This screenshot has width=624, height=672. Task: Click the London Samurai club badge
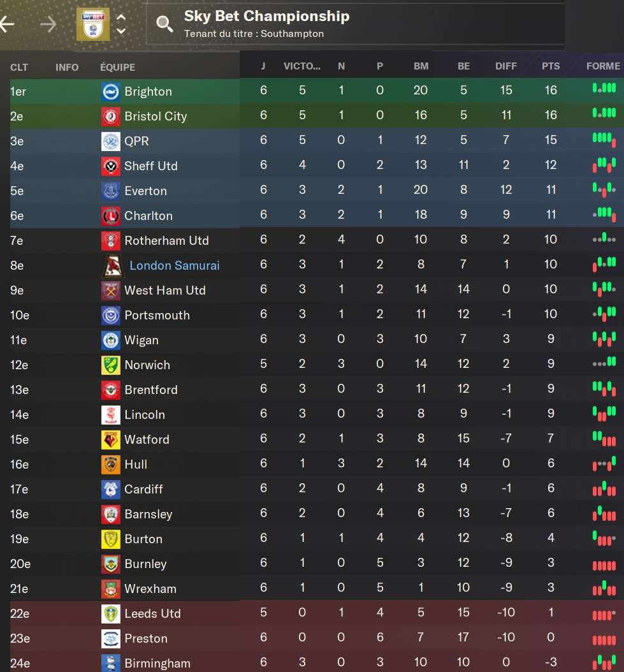[113, 265]
